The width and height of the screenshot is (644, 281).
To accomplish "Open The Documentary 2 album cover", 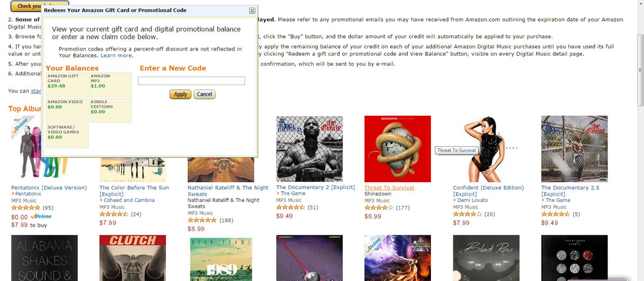I will (309, 149).
